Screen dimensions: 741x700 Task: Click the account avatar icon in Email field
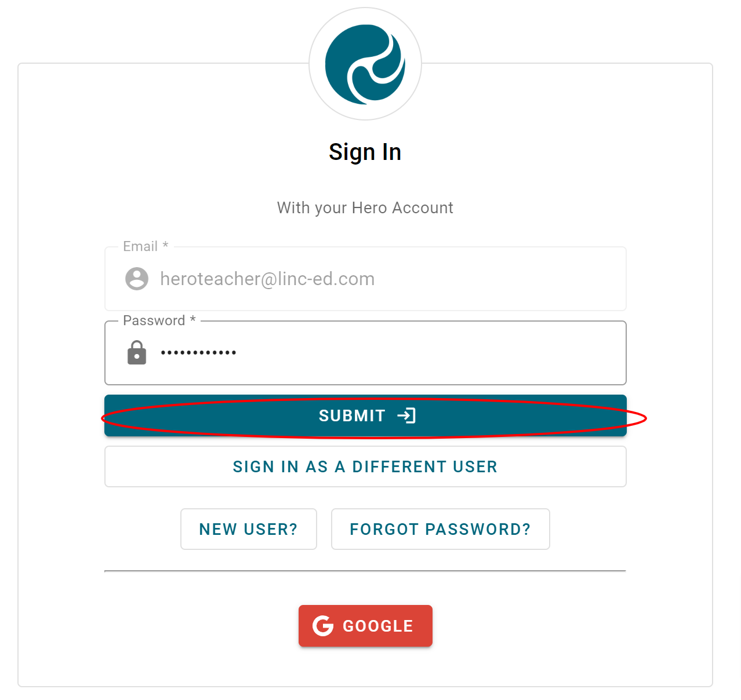(137, 279)
